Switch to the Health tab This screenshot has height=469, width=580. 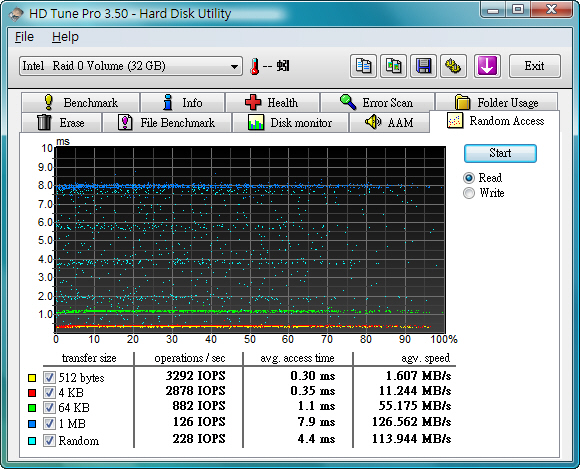[x=272, y=102]
